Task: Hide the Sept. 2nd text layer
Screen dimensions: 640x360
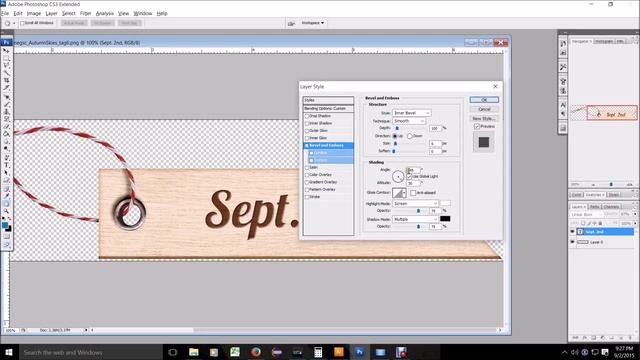Action: [x=572, y=231]
